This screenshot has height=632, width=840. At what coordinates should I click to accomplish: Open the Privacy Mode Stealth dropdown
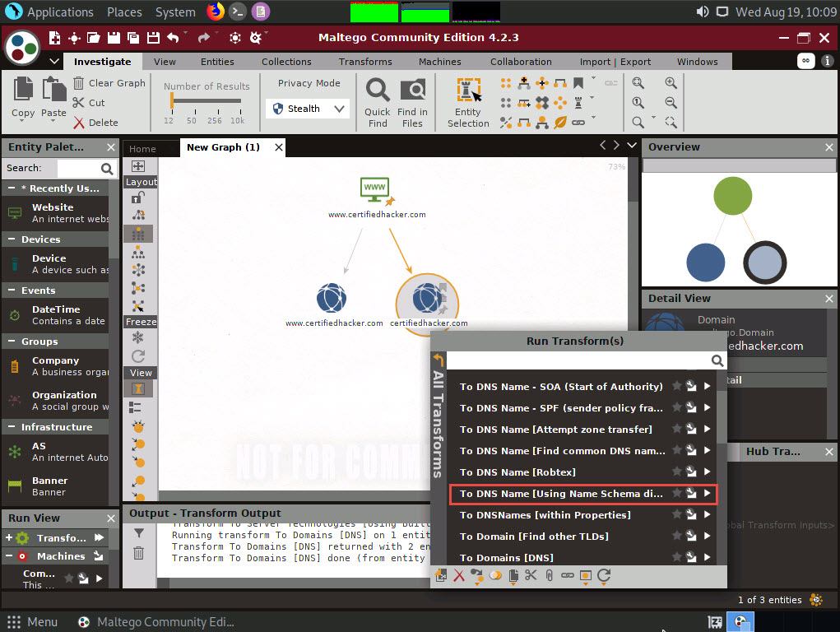point(308,109)
